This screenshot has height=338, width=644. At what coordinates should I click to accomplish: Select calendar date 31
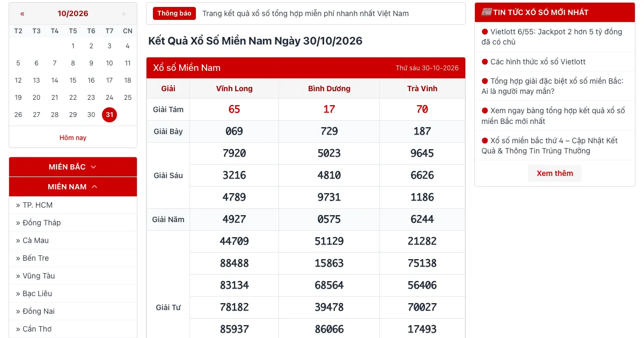[x=109, y=115]
